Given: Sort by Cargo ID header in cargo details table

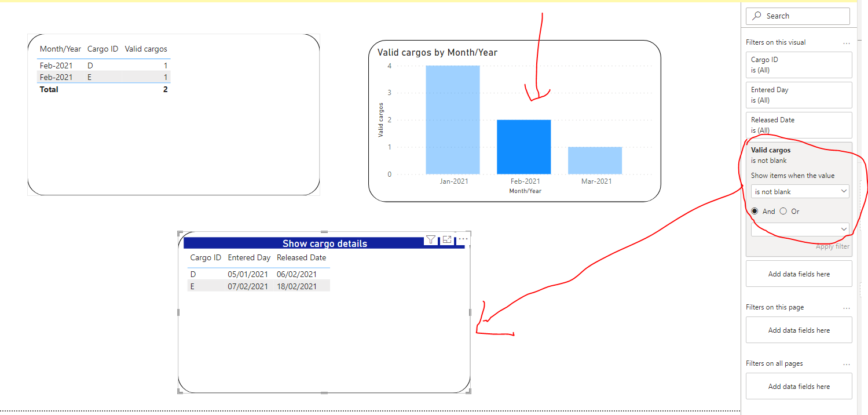Looking at the screenshot, I should [x=206, y=257].
